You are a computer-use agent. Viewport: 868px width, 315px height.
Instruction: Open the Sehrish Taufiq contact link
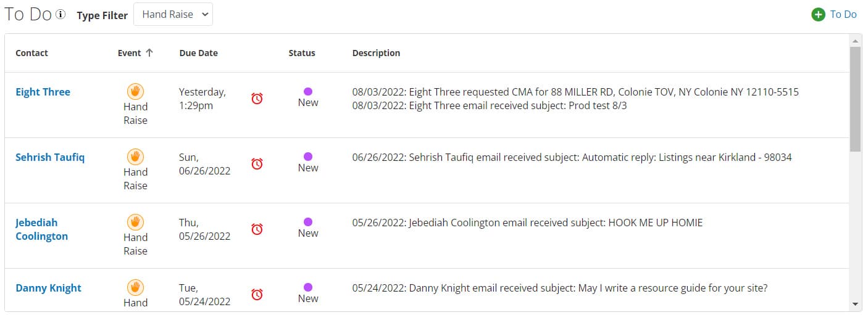(x=50, y=157)
